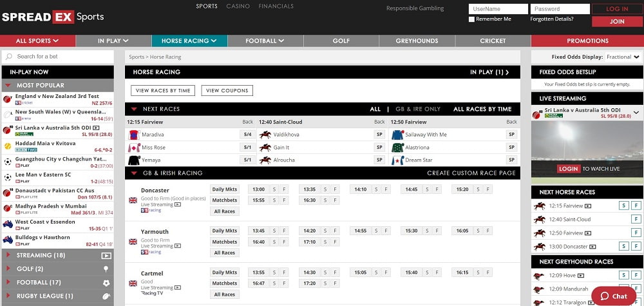
Task: Open the In Play dropdown menu
Action: (x=113, y=41)
